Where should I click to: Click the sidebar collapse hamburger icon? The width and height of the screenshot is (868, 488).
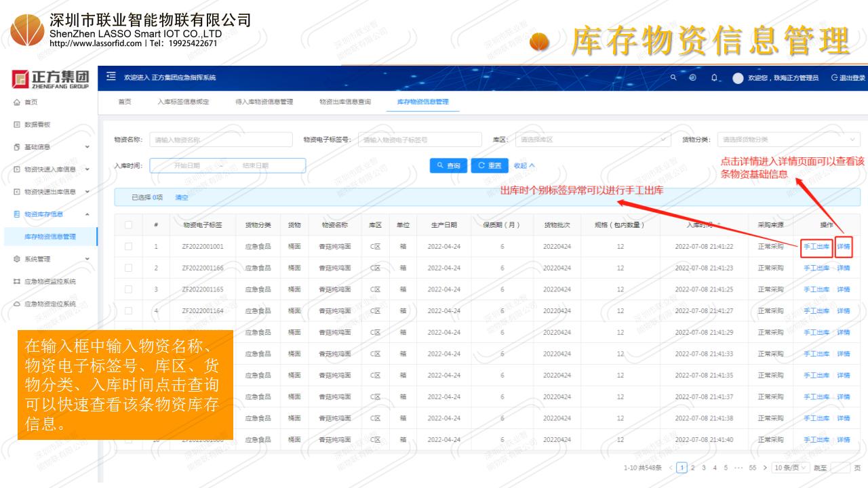[x=111, y=78]
